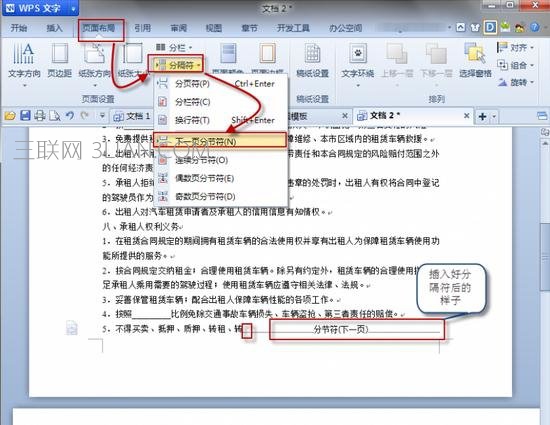
Task: Click the vertical scrollbar thumb
Action: click(545, 257)
